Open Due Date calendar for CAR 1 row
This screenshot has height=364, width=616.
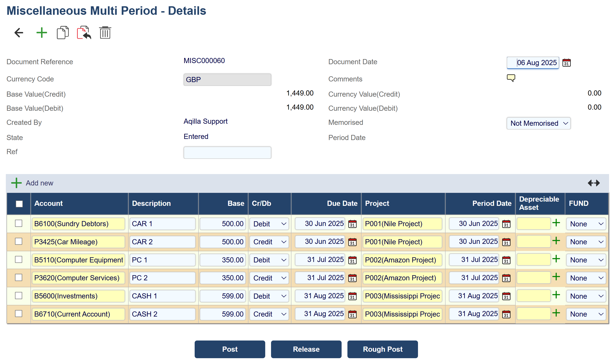352,224
